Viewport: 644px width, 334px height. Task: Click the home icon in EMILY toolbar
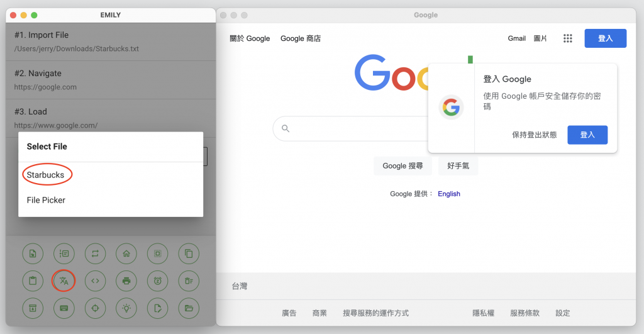tap(126, 254)
